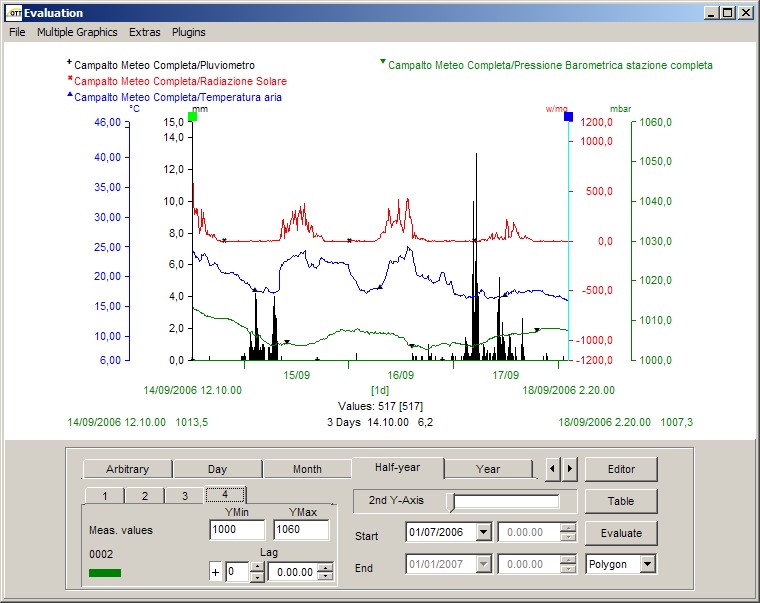Click the green sensor color swatch
This screenshot has width=760, height=603.
pos(105,573)
